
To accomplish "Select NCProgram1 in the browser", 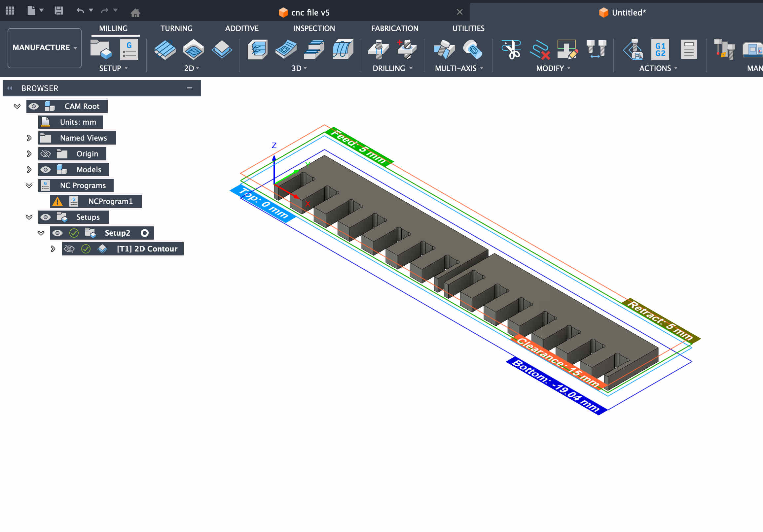I will [x=110, y=201].
